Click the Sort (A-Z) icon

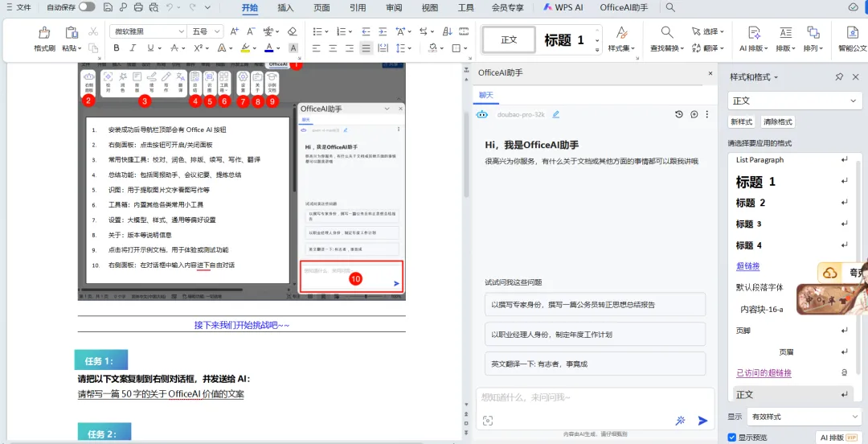pyautogui.click(x=448, y=31)
